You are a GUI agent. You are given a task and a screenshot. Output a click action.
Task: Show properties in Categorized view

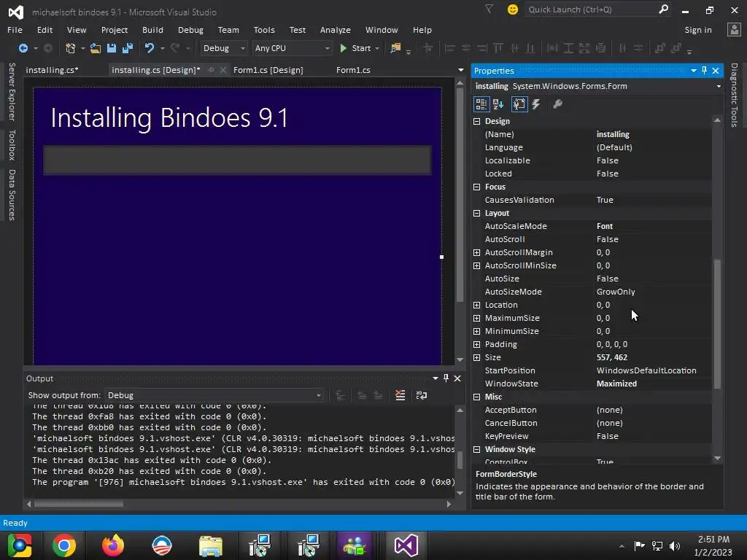tap(481, 104)
